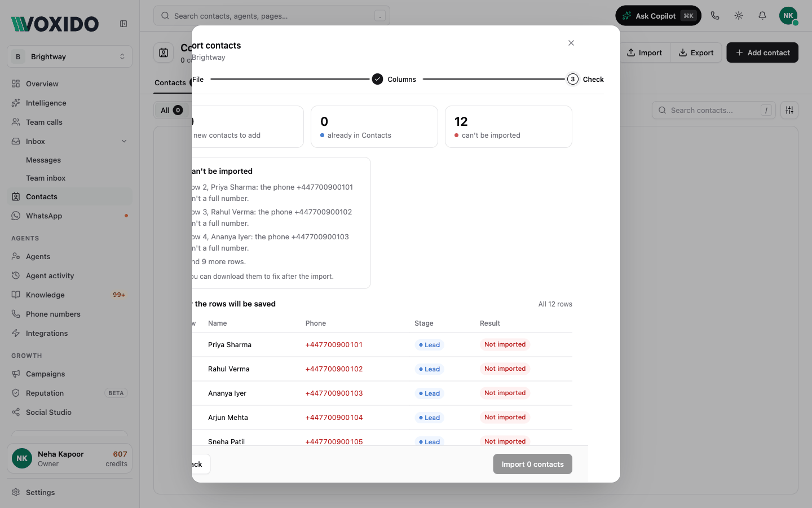
Task: Click the already in Contacts card
Action: click(x=374, y=127)
